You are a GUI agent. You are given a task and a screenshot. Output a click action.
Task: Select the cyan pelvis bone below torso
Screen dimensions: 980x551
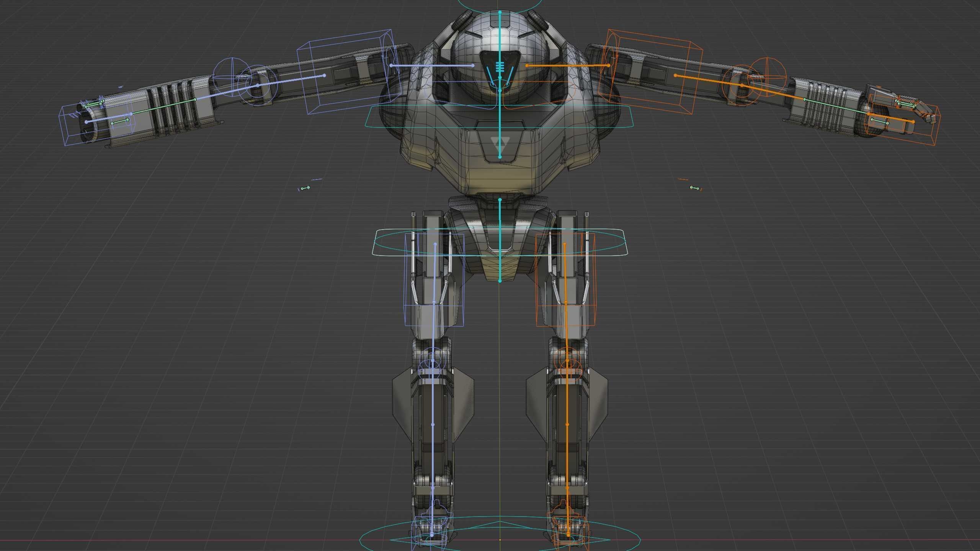500,240
